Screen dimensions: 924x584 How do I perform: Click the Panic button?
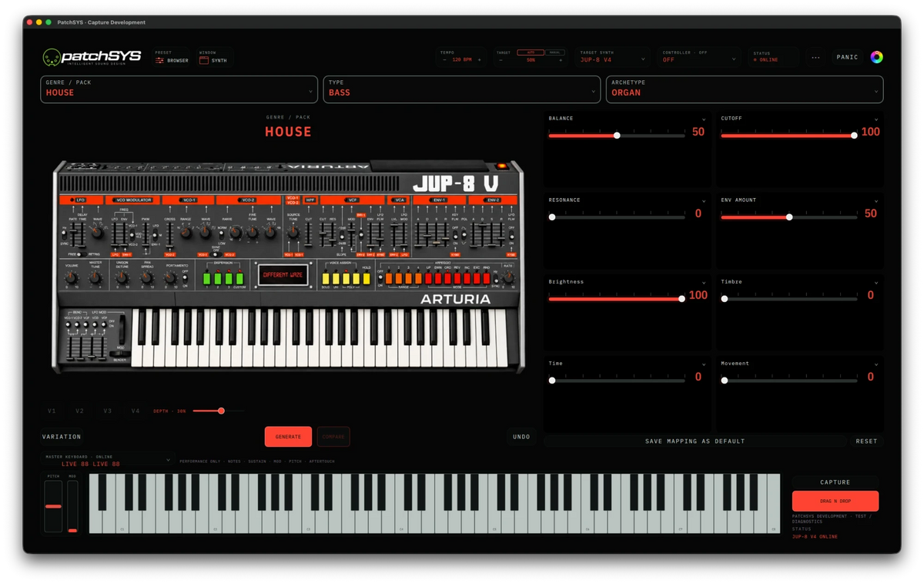pos(847,57)
